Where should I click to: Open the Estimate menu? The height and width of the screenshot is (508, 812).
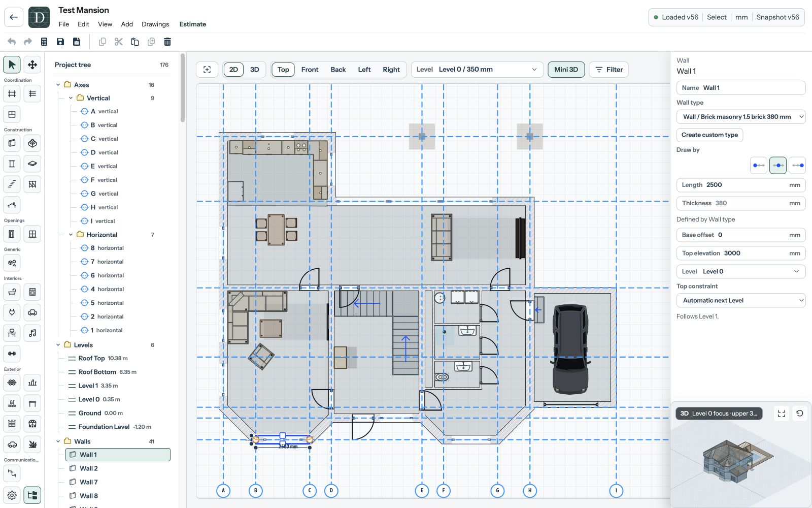coord(193,24)
